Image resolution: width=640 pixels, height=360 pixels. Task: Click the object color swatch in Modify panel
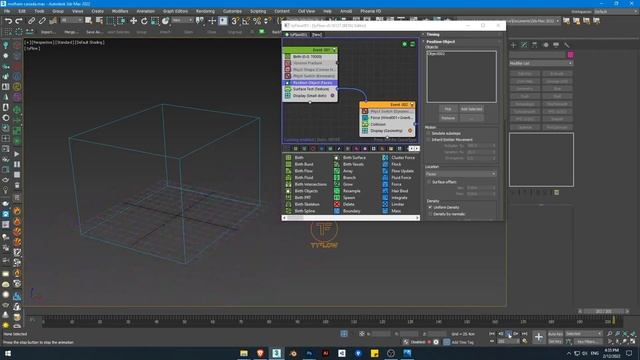(x=570, y=54)
